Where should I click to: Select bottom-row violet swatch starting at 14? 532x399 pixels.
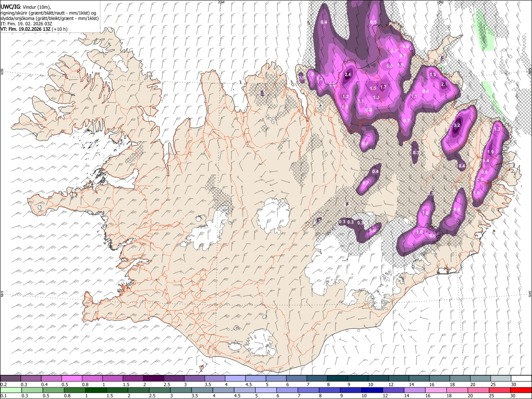(415, 390)
